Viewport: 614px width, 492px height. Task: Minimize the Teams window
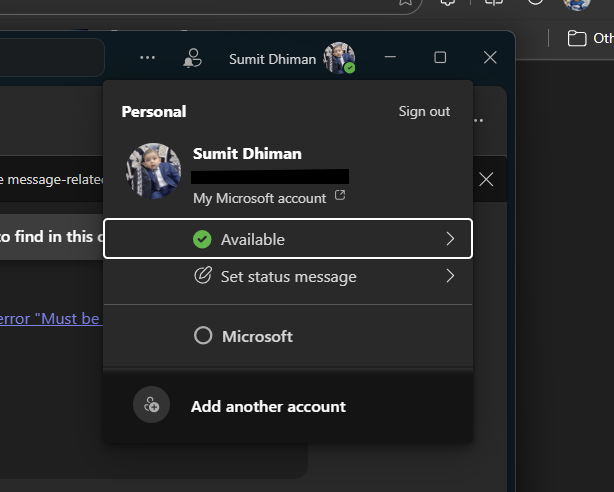pyautogui.click(x=390, y=57)
